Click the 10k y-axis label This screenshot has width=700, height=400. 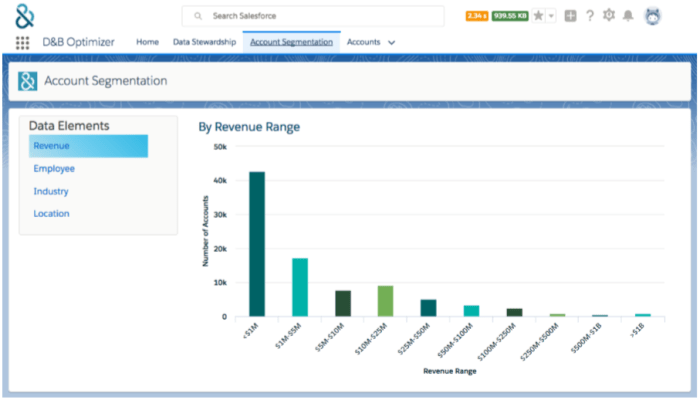click(x=220, y=283)
